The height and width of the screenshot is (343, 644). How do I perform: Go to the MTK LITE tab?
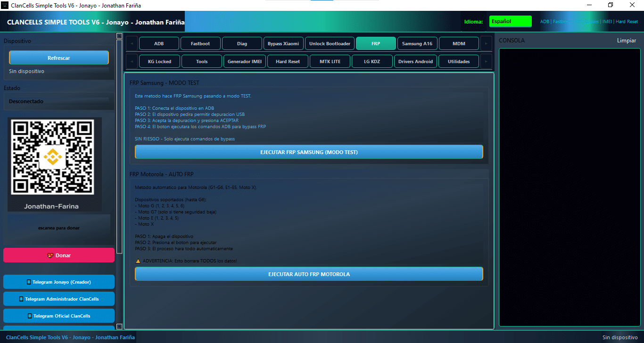330,62
